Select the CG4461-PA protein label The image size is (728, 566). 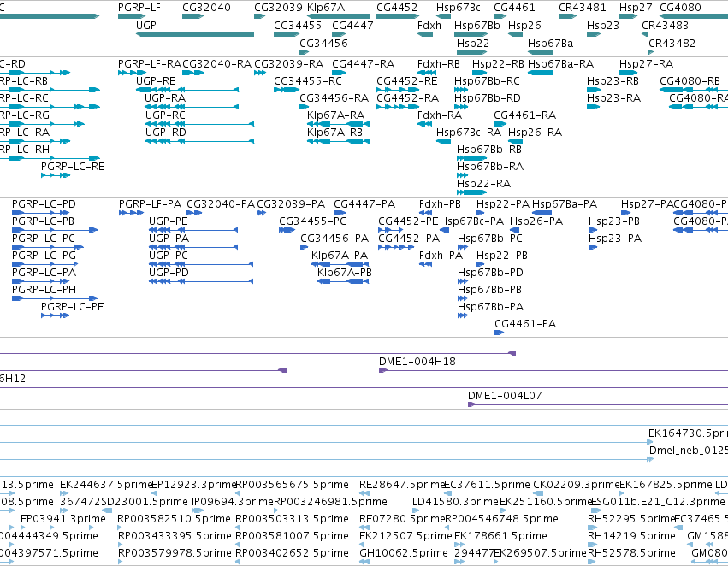pos(525,324)
